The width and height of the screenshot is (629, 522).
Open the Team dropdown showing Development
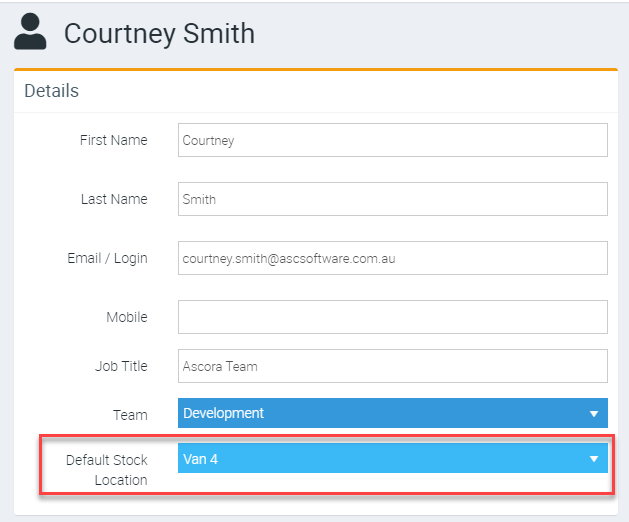coord(380,413)
